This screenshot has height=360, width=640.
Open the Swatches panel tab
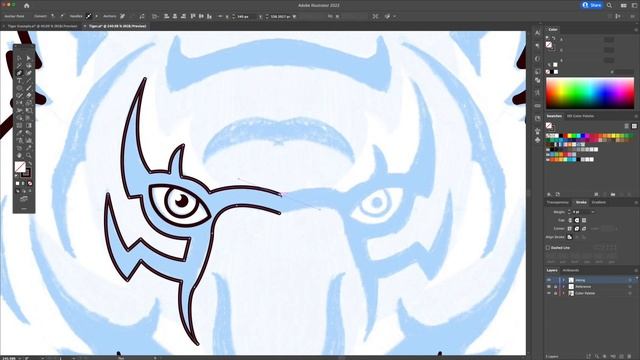tap(554, 116)
